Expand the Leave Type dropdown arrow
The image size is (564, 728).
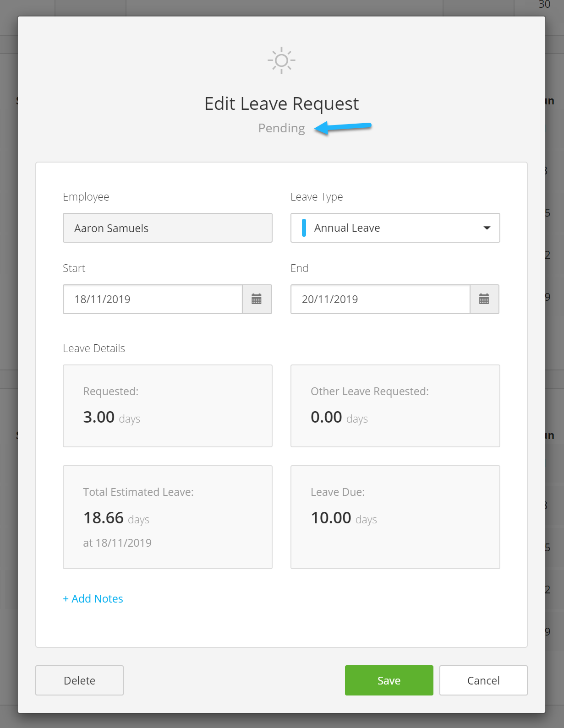click(487, 228)
